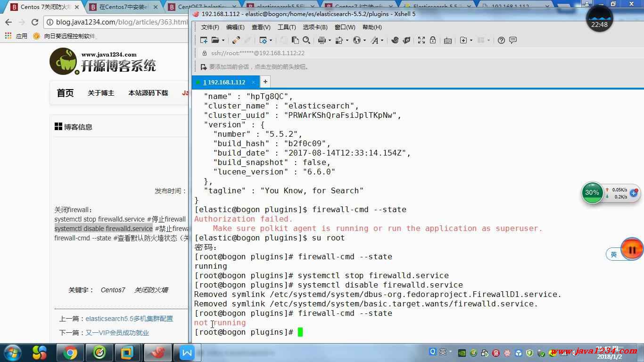Viewport: 644px width, 362px height.
Task: Expand the file transfer dropdown arrow
Action: click(347, 41)
